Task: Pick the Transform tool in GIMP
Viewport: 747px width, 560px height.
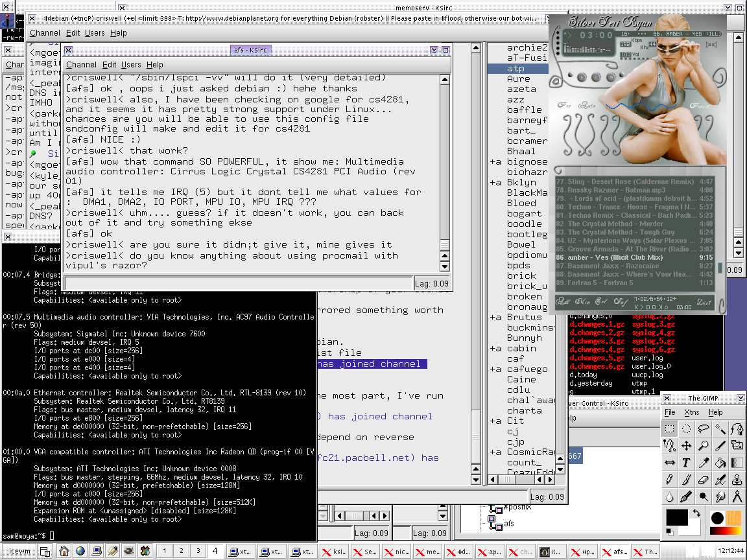Action: 737,446
